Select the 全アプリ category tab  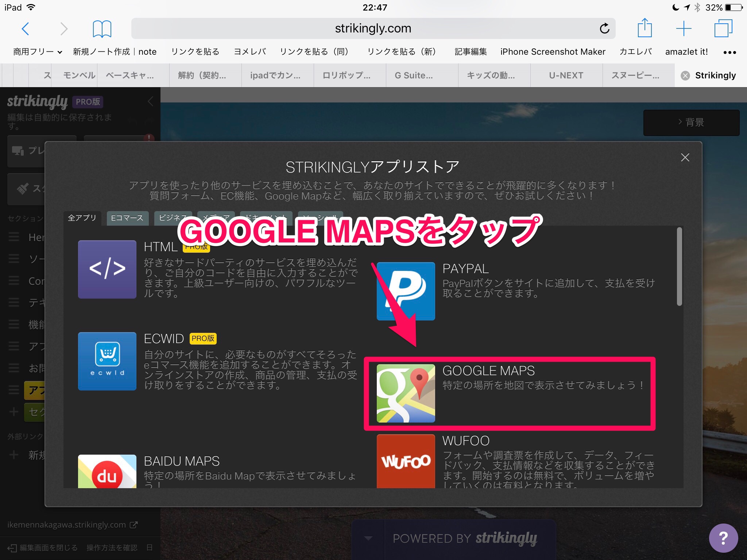click(x=82, y=218)
